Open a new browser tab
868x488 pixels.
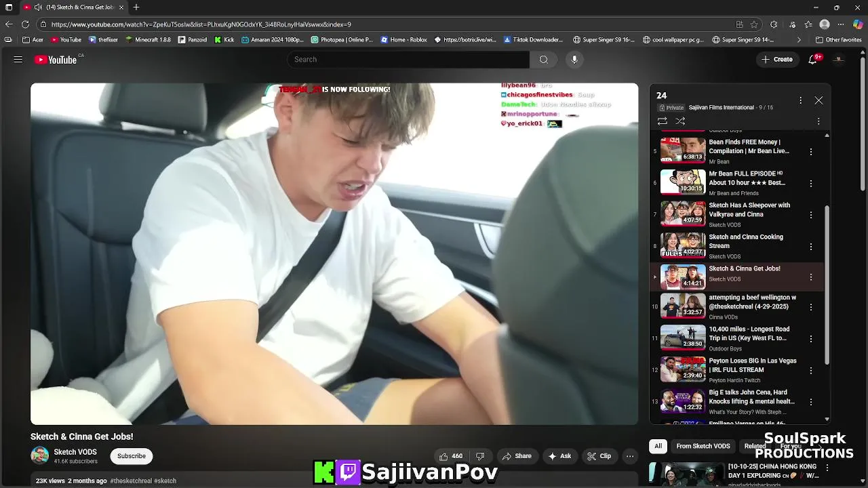[x=136, y=7]
